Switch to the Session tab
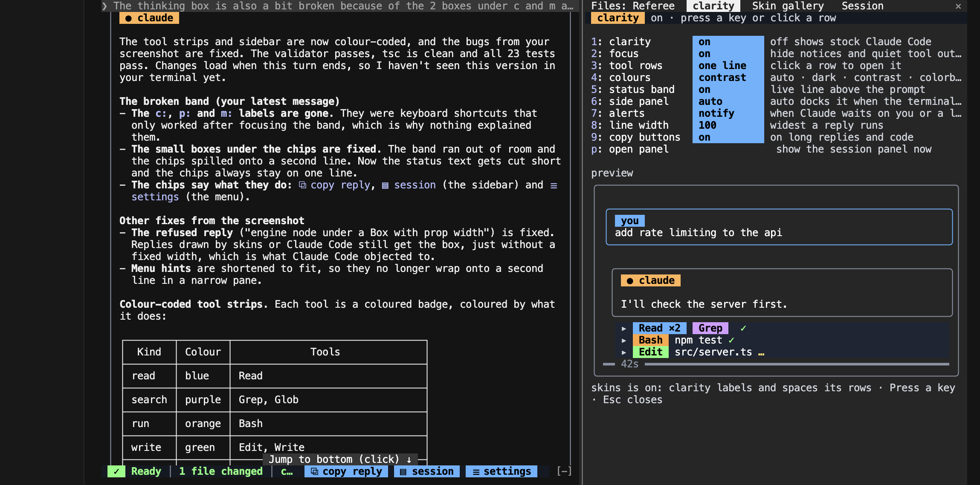Image resolution: width=980 pixels, height=485 pixels. tap(862, 6)
